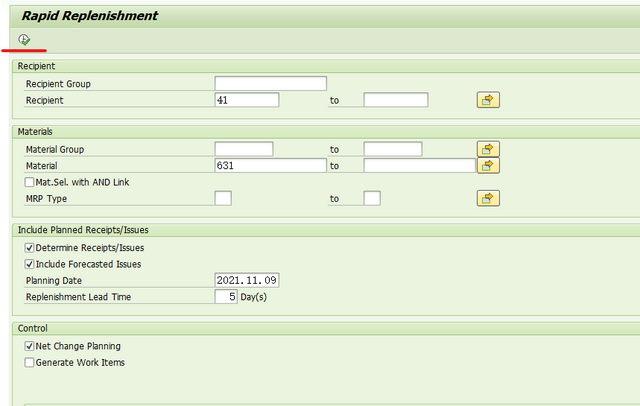Screen dimensions: 640x406
Task: Select the Material field containing 631
Action: 271,166
